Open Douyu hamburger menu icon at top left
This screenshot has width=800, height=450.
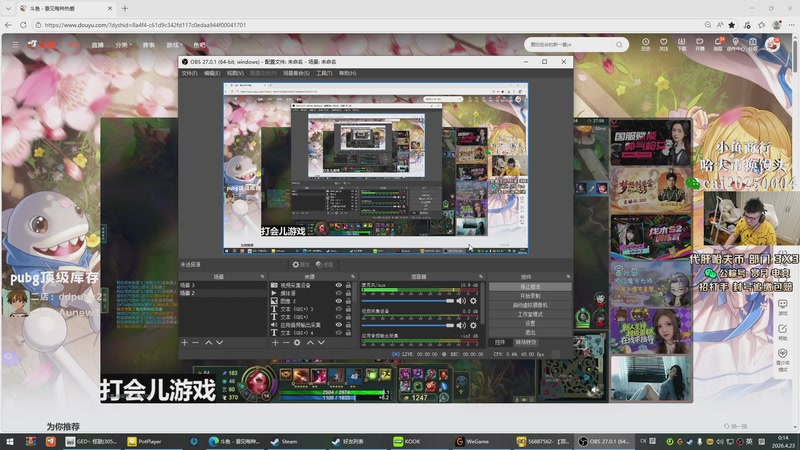pos(15,44)
